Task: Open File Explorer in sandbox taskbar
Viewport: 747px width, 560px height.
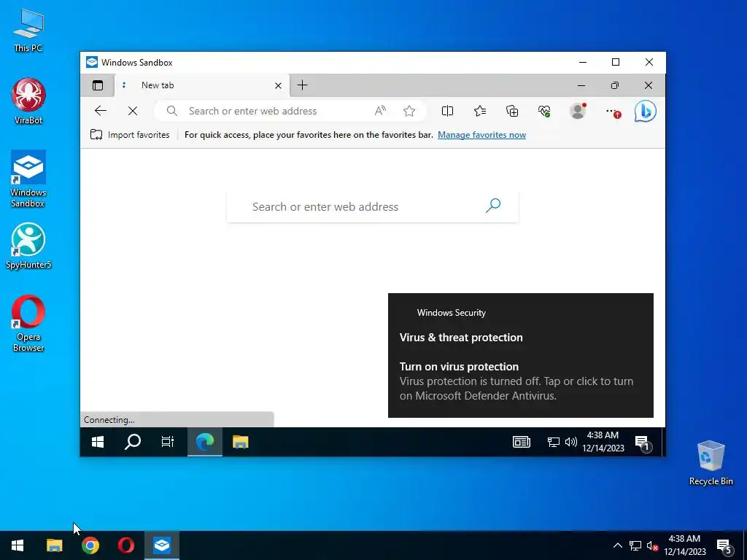Action: coord(241,443)
